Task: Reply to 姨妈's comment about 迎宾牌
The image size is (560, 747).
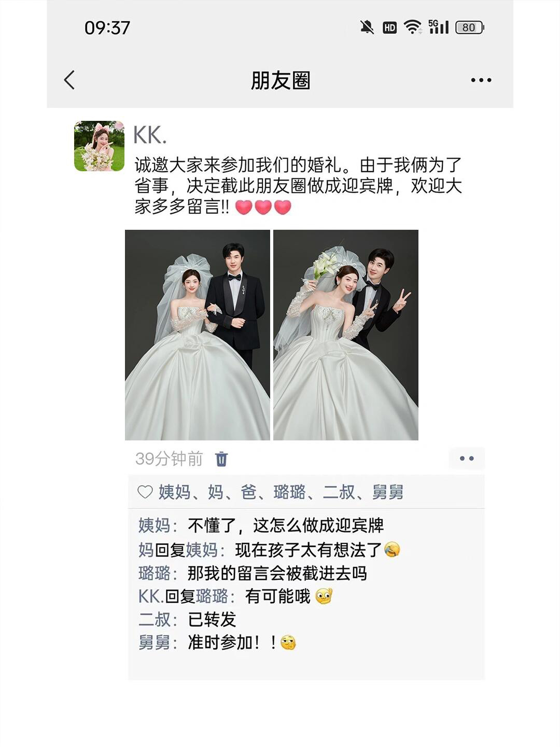Action: click(x=286, y=525)
